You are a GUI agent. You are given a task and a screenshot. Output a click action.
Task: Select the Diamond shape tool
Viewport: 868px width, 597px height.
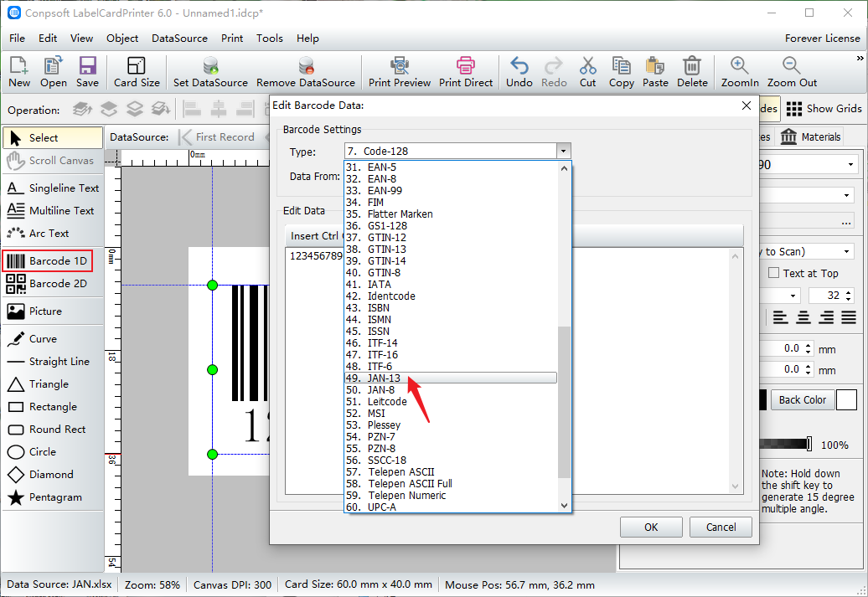[x=53, y=475]
